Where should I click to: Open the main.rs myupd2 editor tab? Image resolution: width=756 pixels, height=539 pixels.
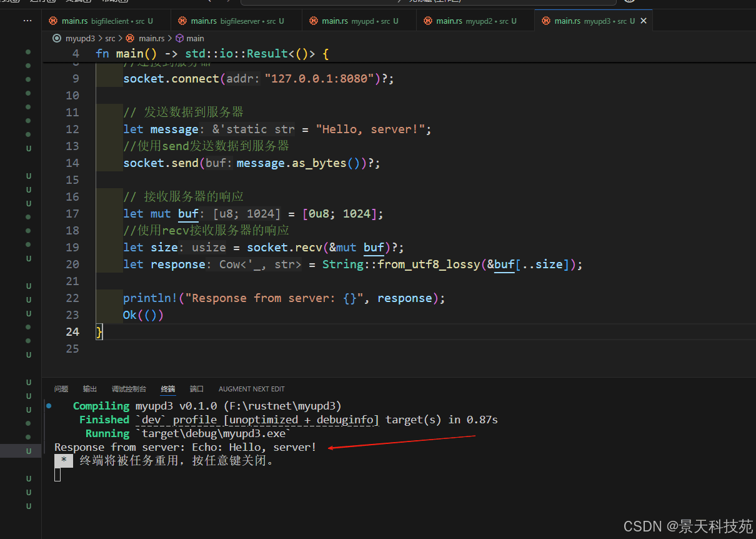(x=475, y=21)
